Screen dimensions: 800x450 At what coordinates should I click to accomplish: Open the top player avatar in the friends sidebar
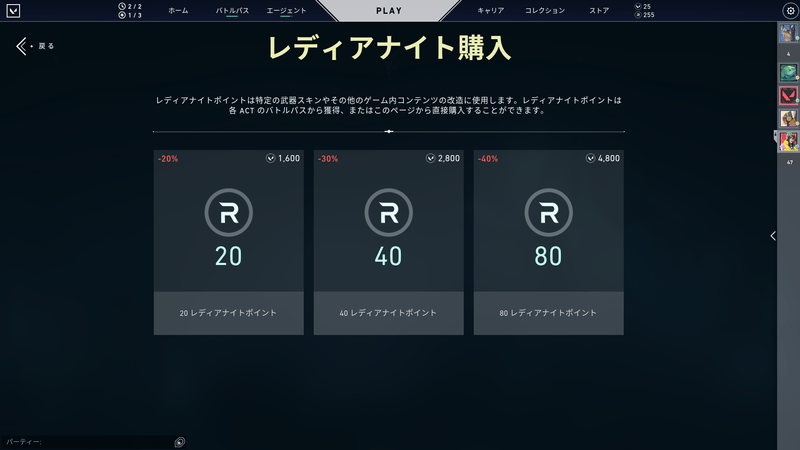click(x=788, y=34)
